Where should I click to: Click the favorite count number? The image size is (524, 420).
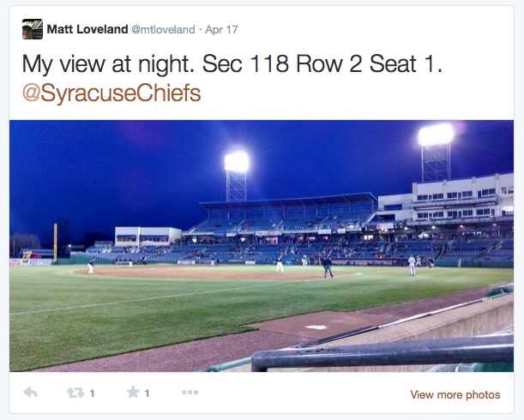point(147,393)
